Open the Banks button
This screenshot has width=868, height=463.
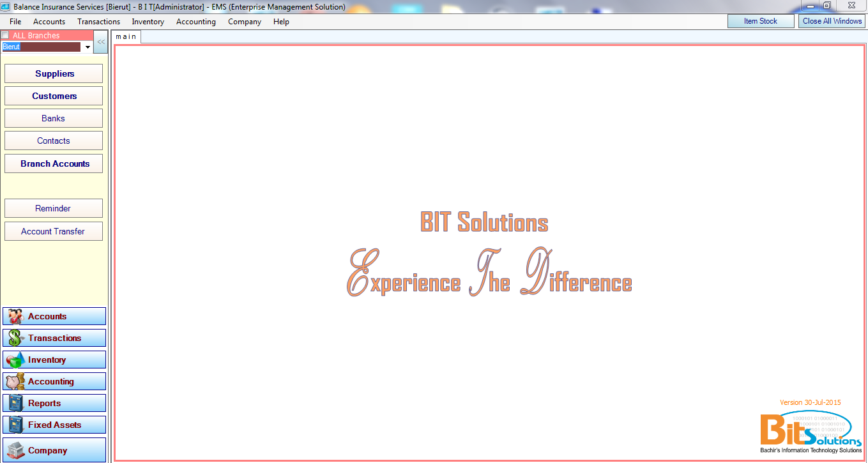click(x=54, y=118)
